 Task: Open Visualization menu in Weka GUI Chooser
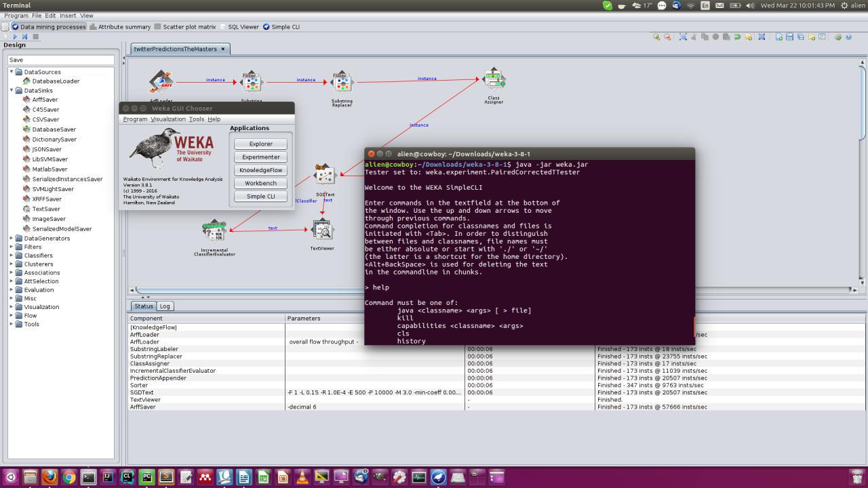(168, 119)
